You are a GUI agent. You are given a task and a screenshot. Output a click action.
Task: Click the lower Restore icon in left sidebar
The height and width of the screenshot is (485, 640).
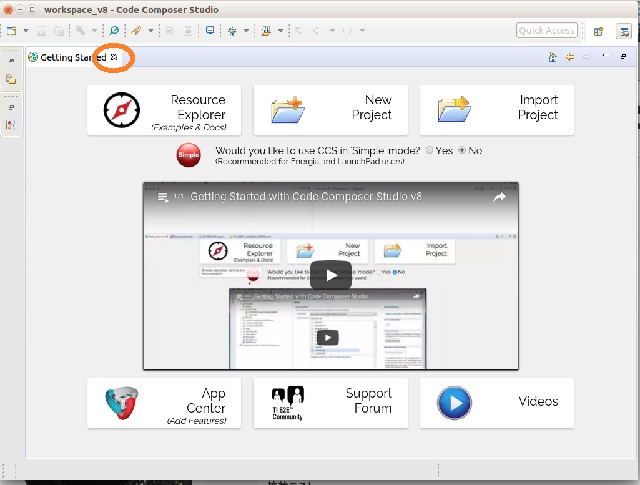[x=11, y=107]
